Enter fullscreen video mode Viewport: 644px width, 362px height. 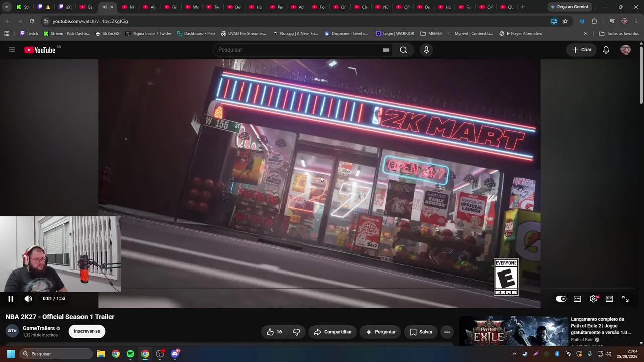(x=625, y=299)
